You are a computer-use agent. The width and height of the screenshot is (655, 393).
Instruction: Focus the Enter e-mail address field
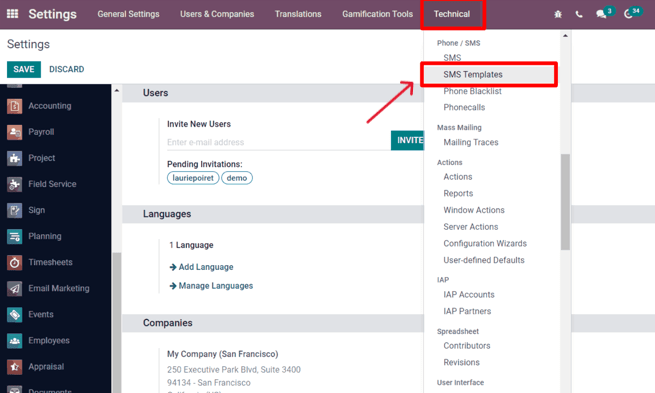click(x=279, y=142)
